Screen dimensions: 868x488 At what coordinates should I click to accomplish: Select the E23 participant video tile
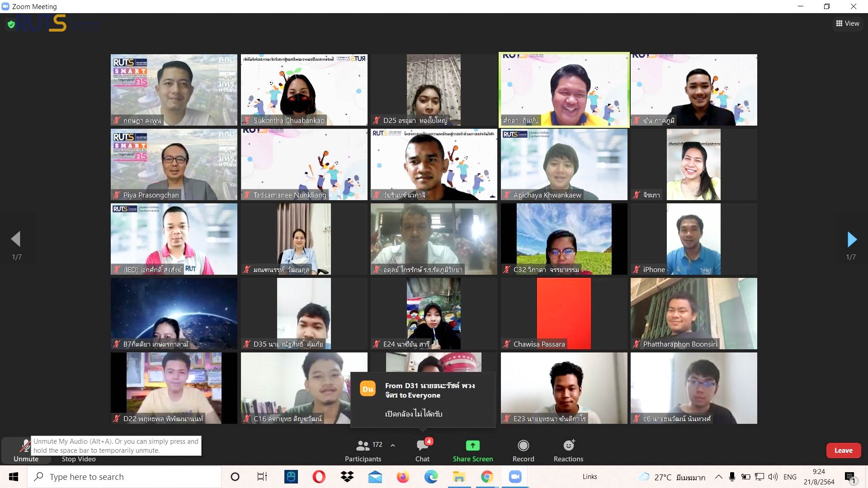pos(564,388)
